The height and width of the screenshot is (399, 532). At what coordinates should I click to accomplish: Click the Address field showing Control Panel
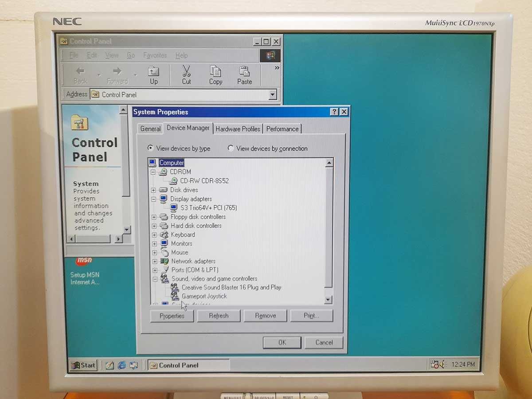184,94
